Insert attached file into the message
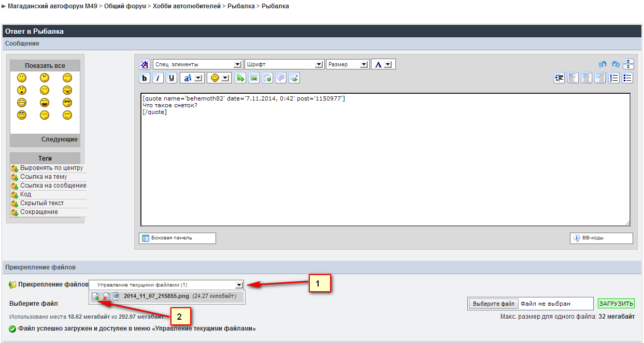 click(96, 297)
